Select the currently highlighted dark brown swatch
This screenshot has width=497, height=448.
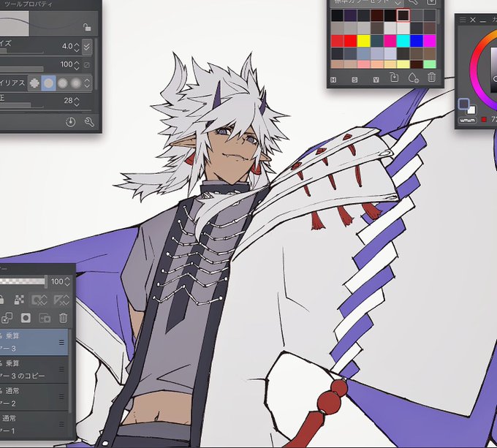(x=403, y=15)
